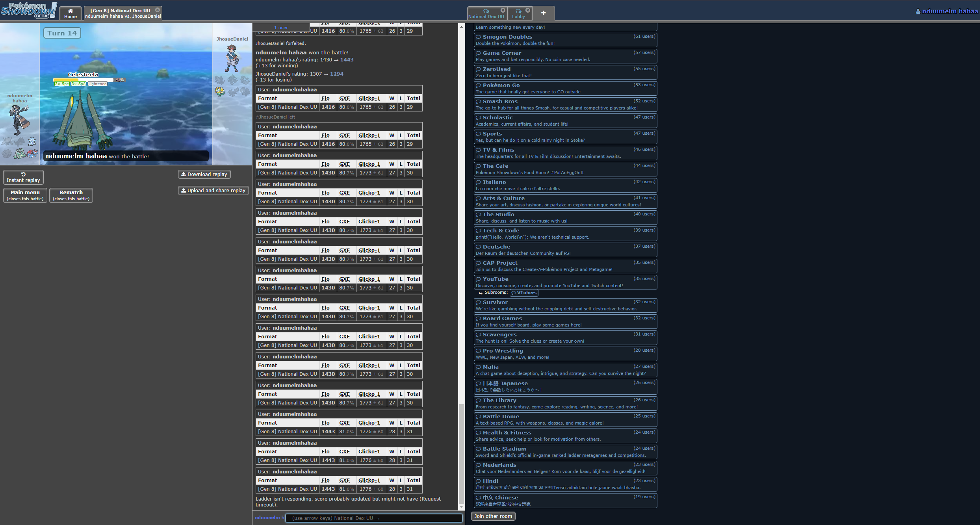Join the Pro Wrestling room
Screen dimensions: 980x525
(x=565, y=354)
